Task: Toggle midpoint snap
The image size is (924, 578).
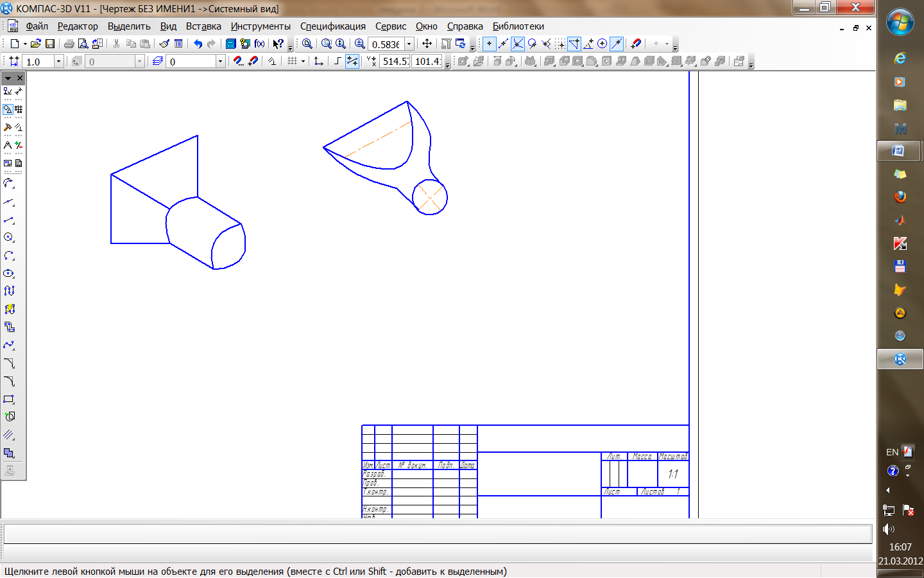Action: (x=504, y=44)
